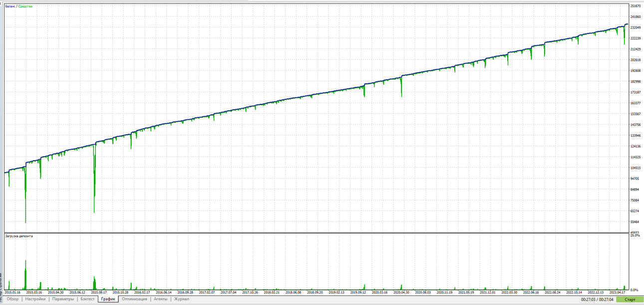Open the Журнал tab
The height and width of the screenshot is (305, 644).
181,299
